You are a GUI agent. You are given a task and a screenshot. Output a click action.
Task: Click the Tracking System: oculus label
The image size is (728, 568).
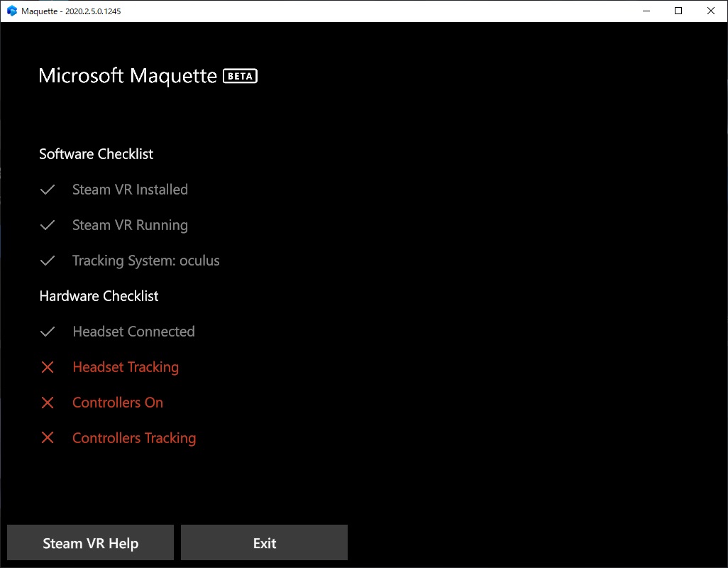point(145,261)
